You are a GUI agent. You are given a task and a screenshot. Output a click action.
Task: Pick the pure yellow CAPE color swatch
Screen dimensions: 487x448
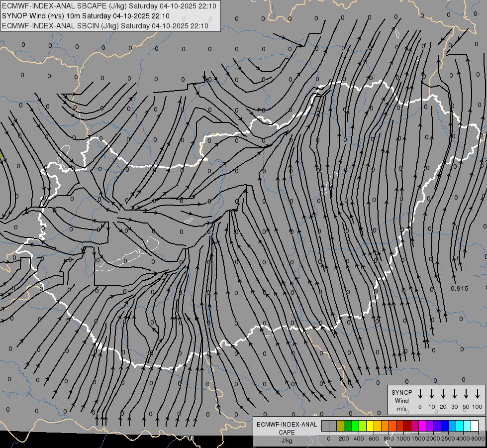(370, 426)
